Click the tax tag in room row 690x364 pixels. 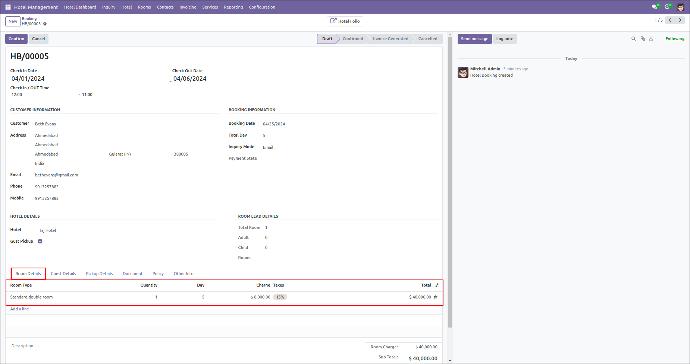[280, 297]
